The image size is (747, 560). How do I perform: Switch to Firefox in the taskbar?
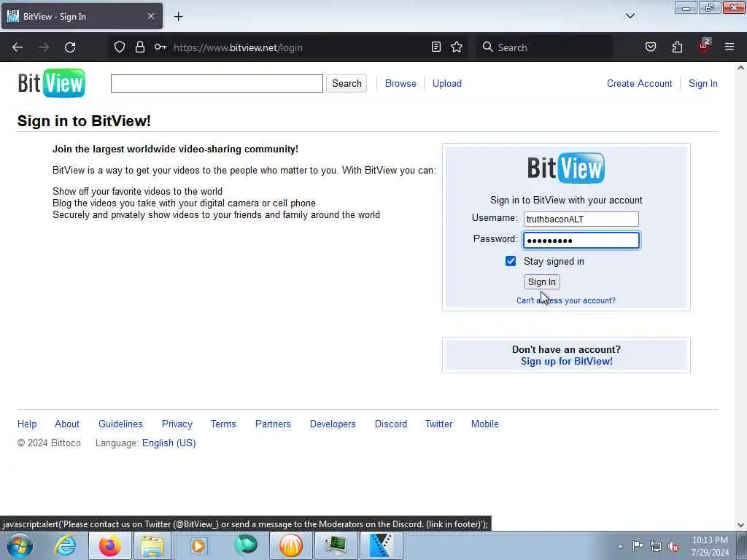pos(110,545)
